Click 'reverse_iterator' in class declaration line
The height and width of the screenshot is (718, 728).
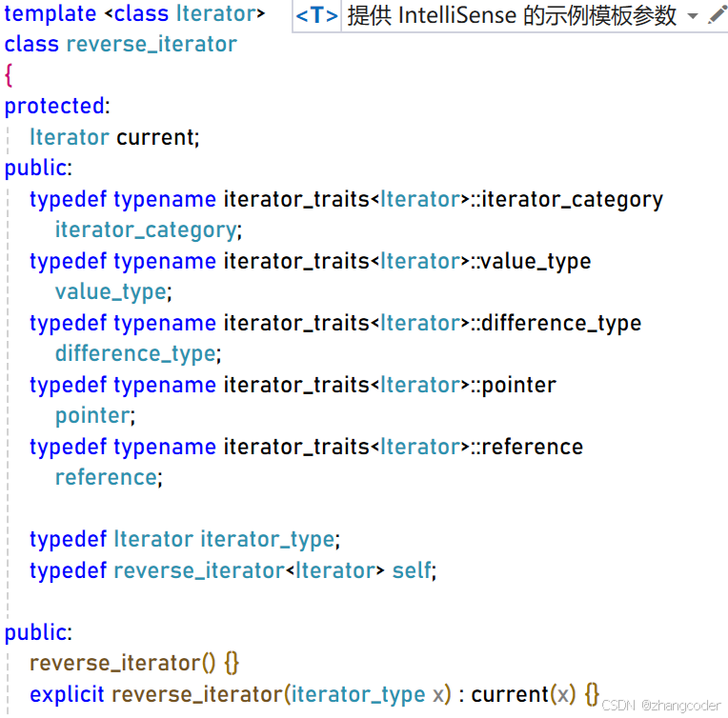tap(152, 45)
